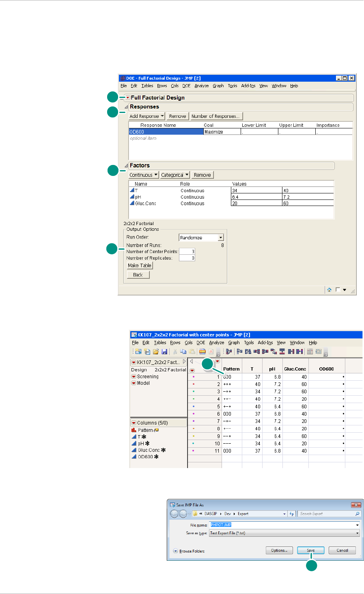The image size is (364, 594).
Task: Open the Screening script red triangle
Action: [x=134, y=377]
